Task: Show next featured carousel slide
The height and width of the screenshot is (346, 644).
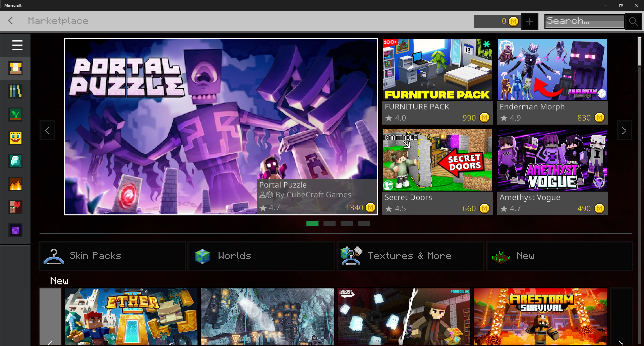Action: coord(624,131)
